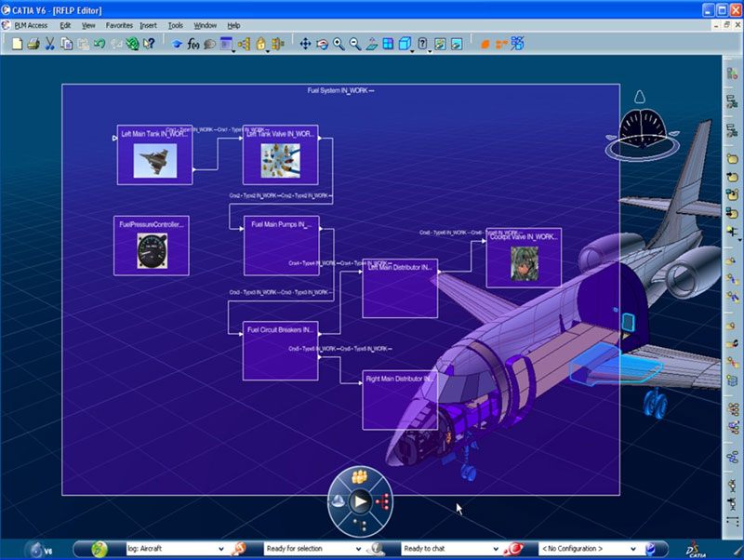
Task: Click the padlock lock icon
Action: [x=260, y=44]
